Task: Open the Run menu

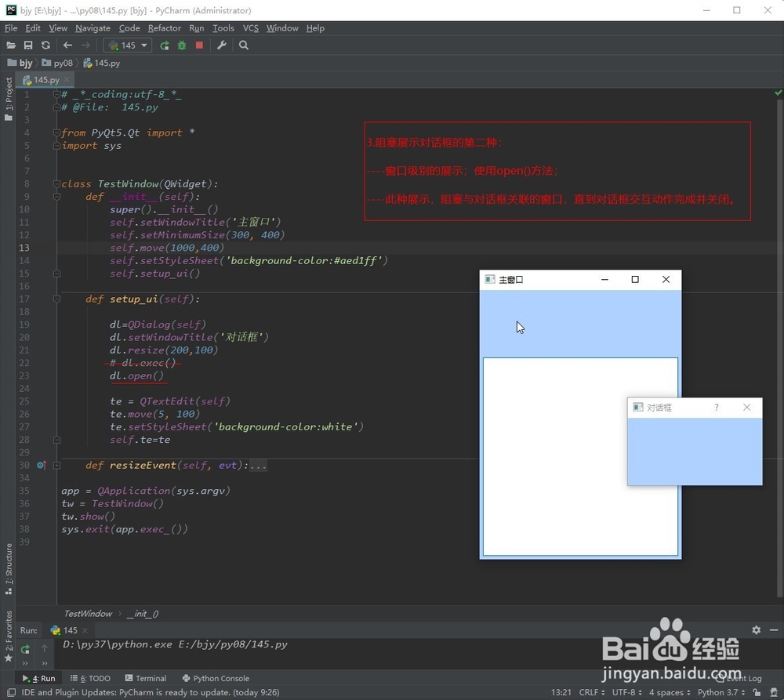Action: coord(197,28)
